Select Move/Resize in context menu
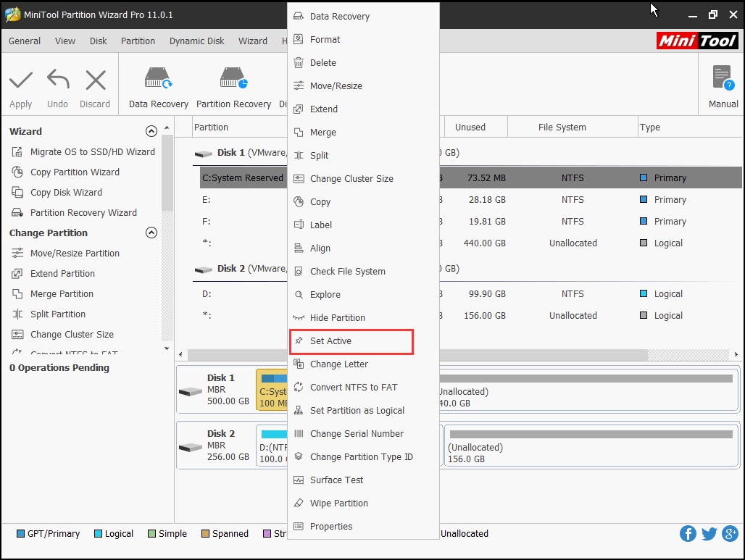Image resolution: width=745 pixels, height=560 pixels. coord(364,86)
